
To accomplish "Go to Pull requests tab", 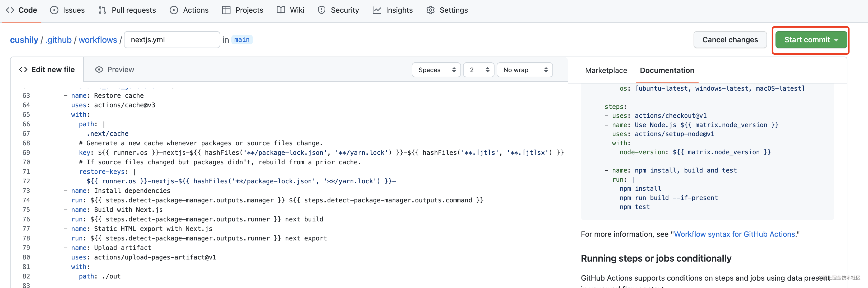I will [x=127, y=10].
